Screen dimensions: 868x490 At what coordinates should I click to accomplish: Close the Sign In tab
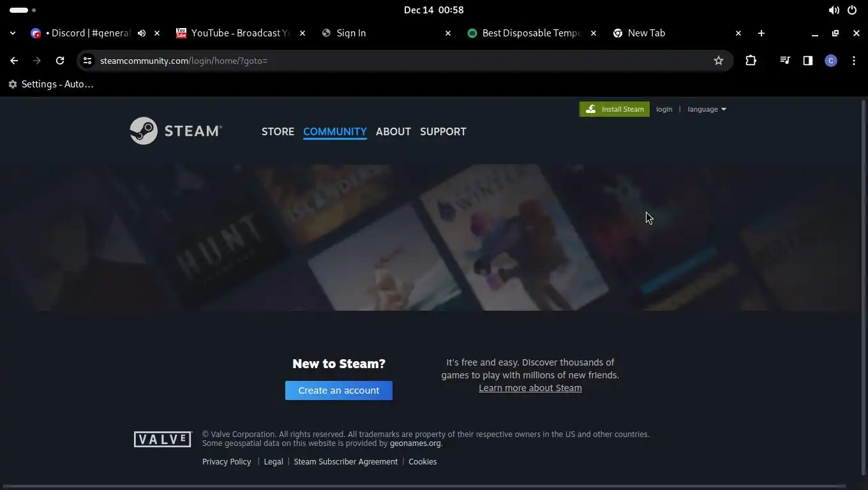(448, 33)
